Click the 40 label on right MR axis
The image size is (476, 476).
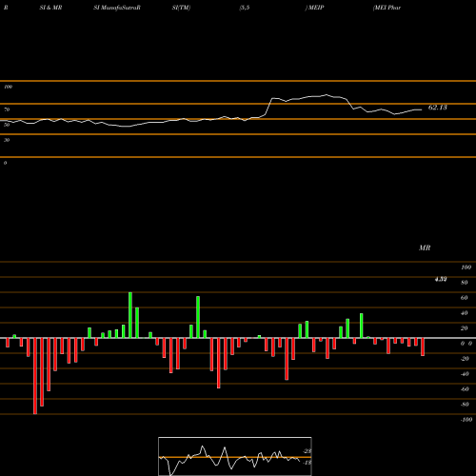click(x=465, y=313)
